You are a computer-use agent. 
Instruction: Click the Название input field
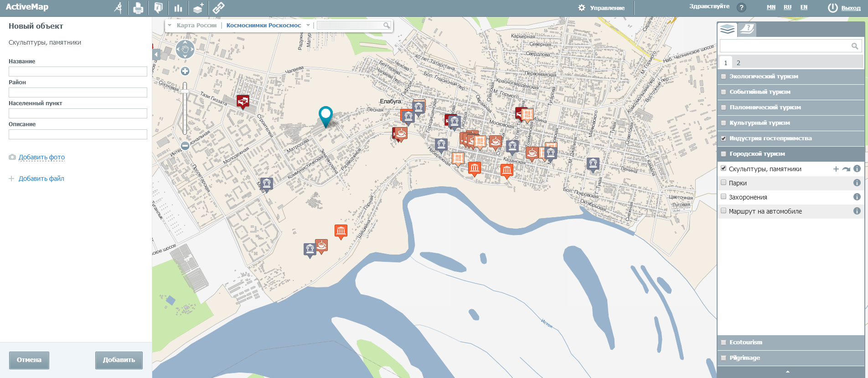(78, 72)
